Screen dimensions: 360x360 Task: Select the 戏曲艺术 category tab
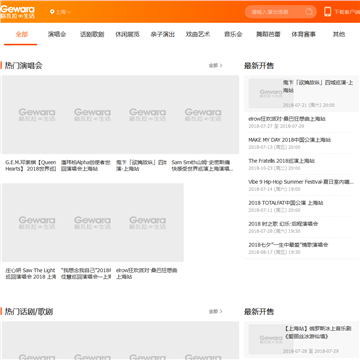pyautogui.click(x=198, y=34)
